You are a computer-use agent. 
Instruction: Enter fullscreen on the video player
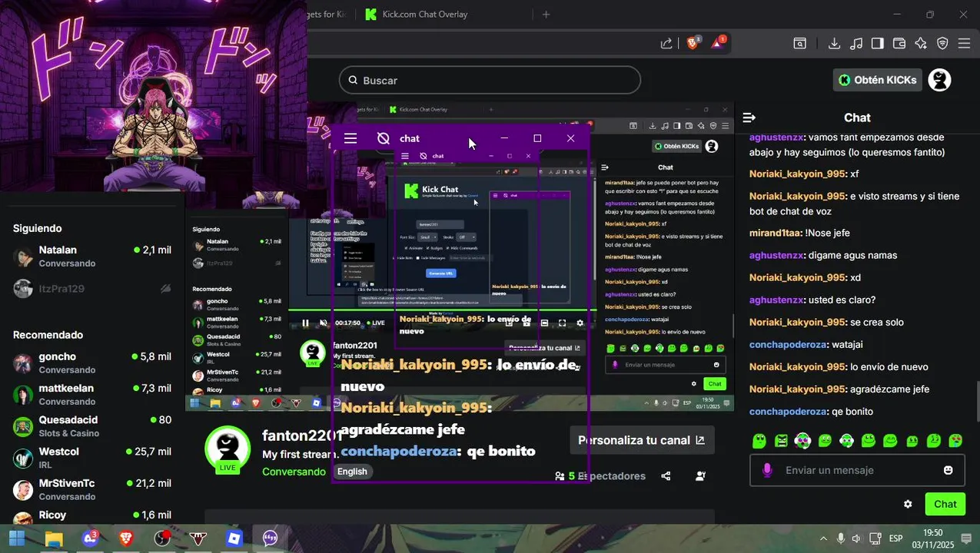pyautogui.click(x=562, y=323)
